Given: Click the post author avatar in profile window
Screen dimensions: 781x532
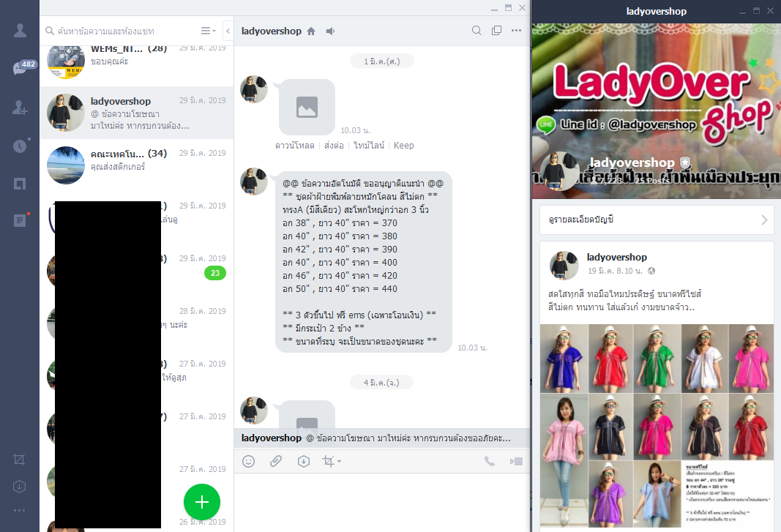Looking at the screenshot, I should pos(564,266).
